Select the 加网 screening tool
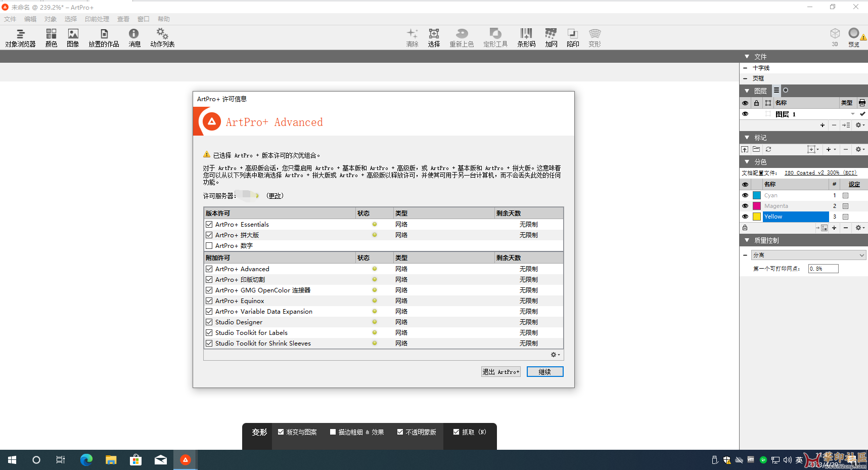This screenshot has width=868, height=470. pyautogui.click(x=551, y=38)
